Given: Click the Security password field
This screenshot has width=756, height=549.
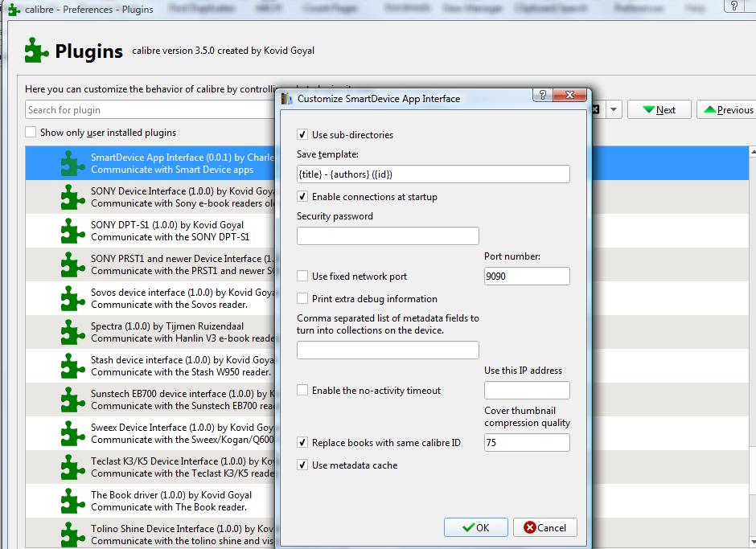Looking at the screenshot, I should (388, 236).
